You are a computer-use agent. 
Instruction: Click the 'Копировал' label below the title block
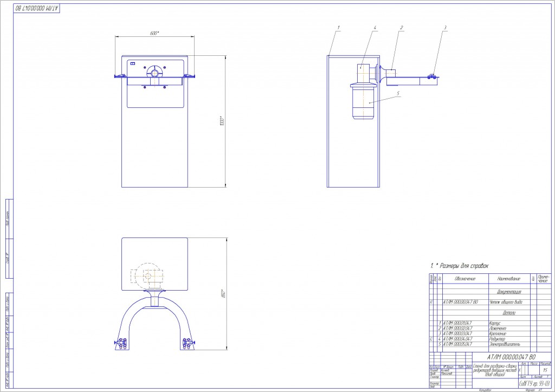(x=485, y=390)
